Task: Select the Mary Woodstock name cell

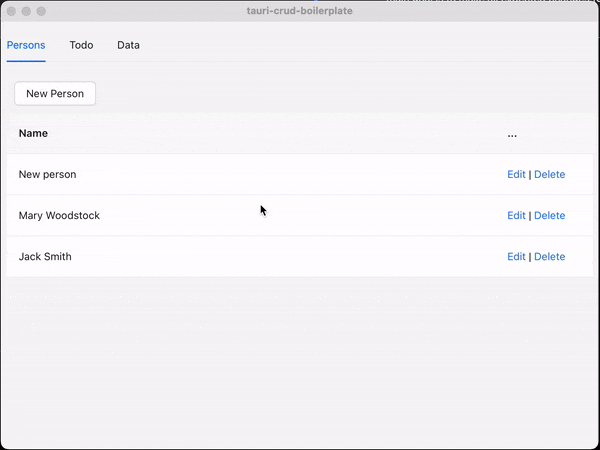Action: pos(59,215)
